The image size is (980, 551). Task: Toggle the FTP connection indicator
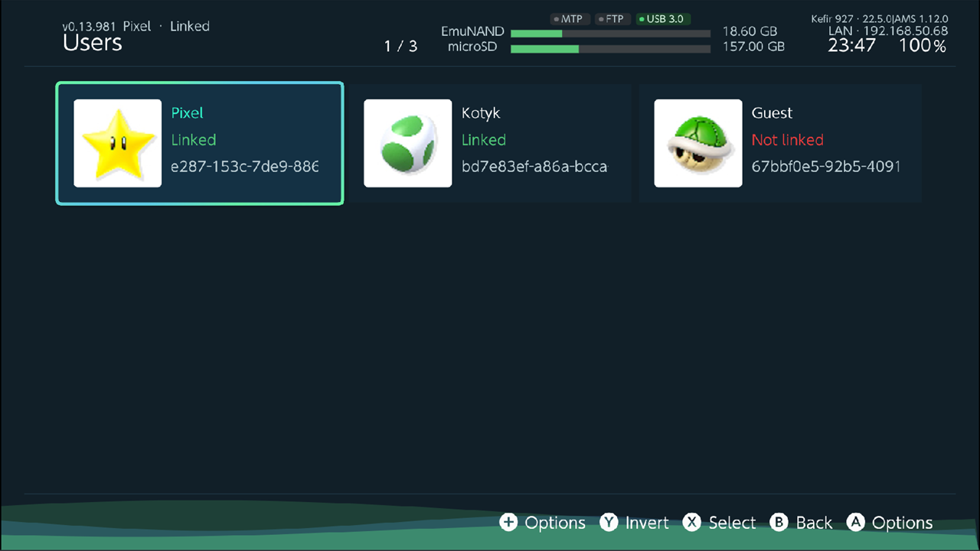coord(612,19)
